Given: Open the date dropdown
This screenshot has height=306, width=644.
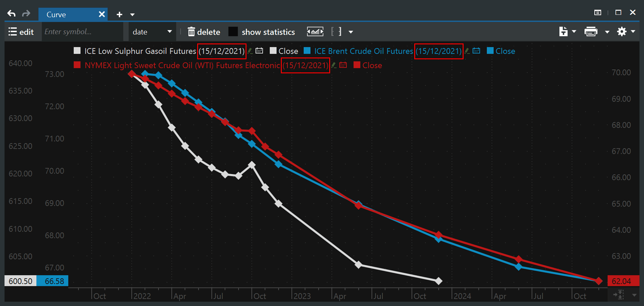Looking at the screenshot, I should point(152,32).
